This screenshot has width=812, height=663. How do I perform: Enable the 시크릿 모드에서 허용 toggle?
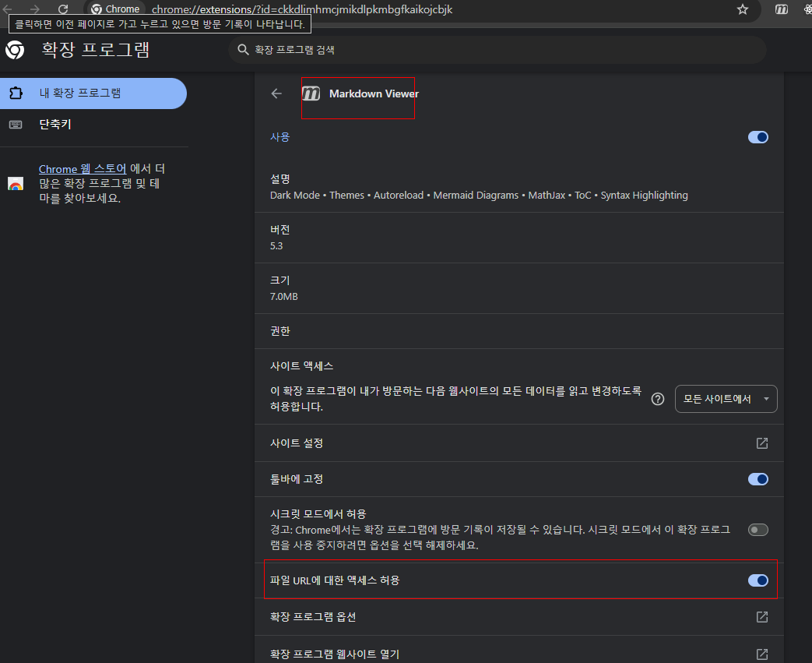[x=758, y=530]
